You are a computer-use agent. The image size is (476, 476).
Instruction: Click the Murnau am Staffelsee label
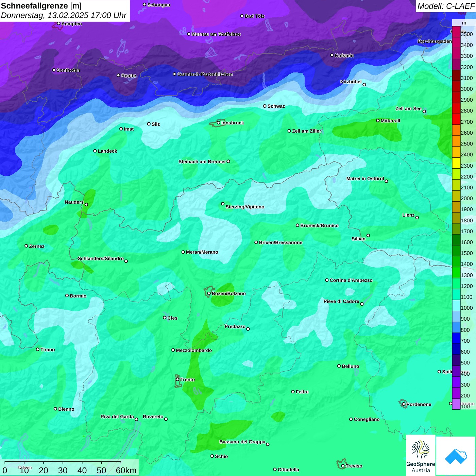point(216,34)
